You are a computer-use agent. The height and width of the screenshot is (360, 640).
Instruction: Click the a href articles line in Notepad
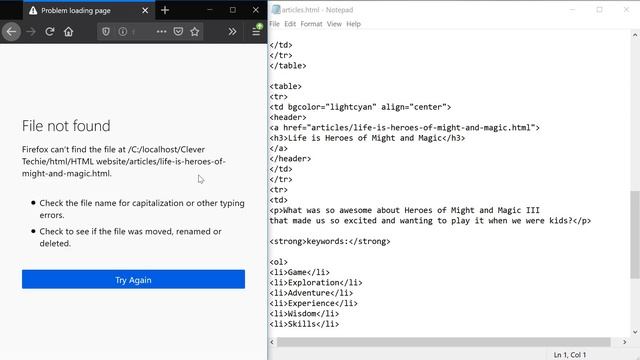click(404, 128)
